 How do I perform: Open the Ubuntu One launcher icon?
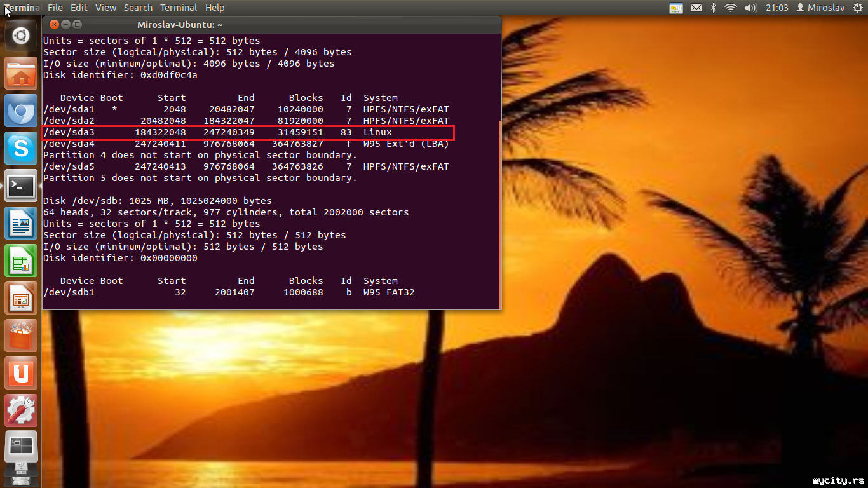point(21,374)
